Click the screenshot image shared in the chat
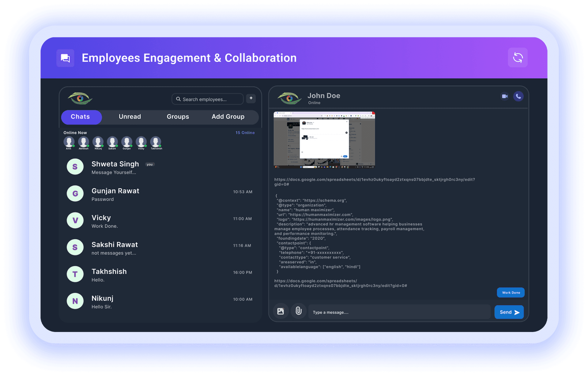 pos(324,140)
